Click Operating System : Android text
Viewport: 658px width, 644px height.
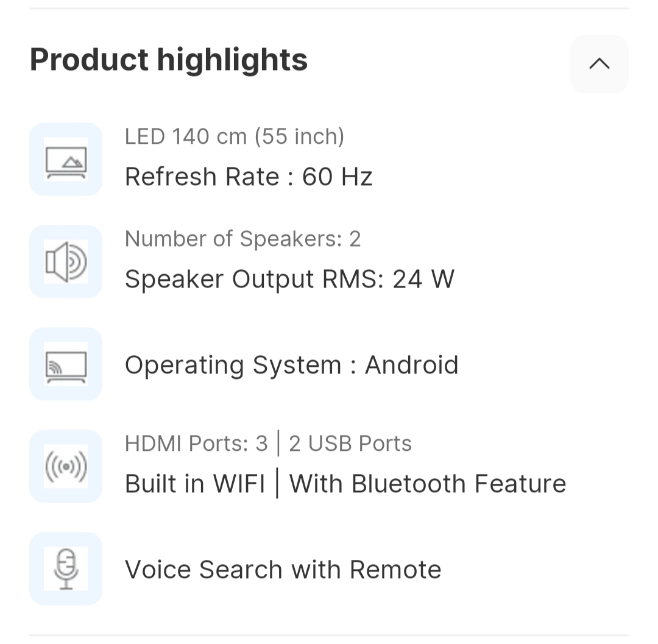pyautogui.click(x=291, y=365)
